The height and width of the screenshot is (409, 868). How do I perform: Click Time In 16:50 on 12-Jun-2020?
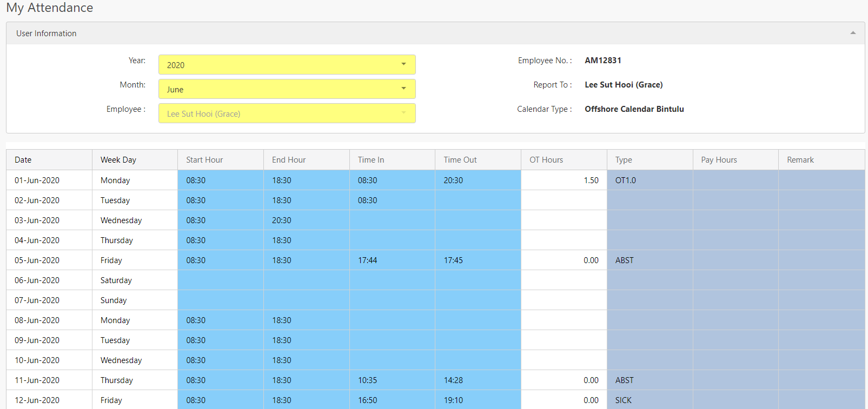pyautogui.click(x=392, y=400)
